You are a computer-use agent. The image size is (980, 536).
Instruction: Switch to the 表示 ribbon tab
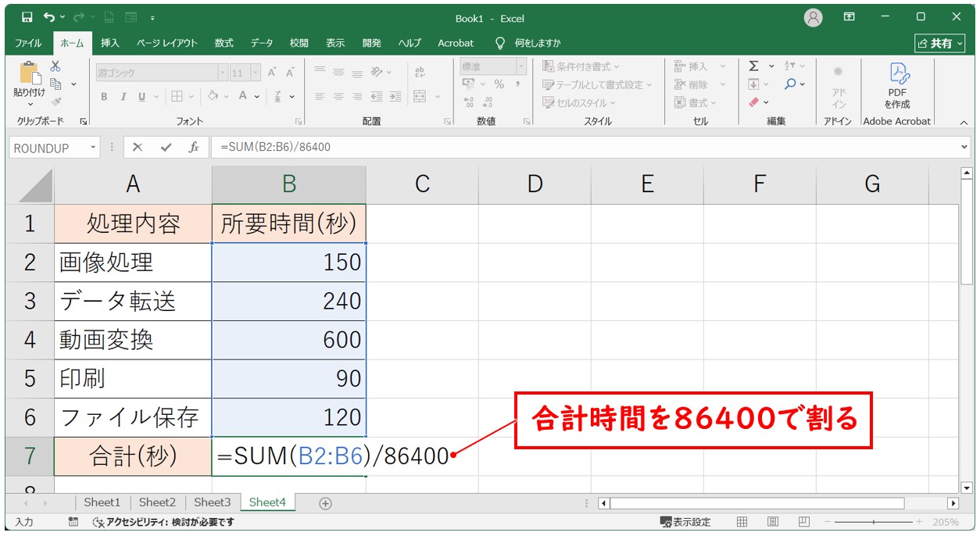(335, 43)
